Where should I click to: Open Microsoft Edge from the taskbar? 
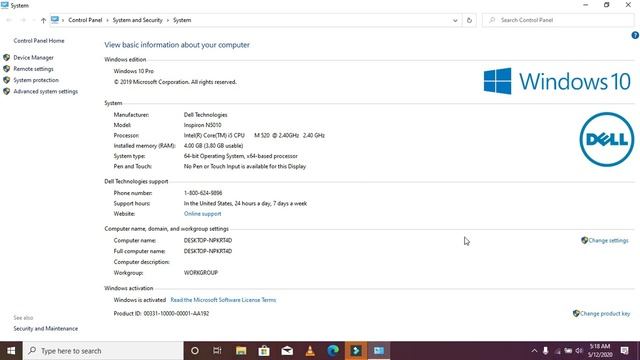(x=333, y=351)
